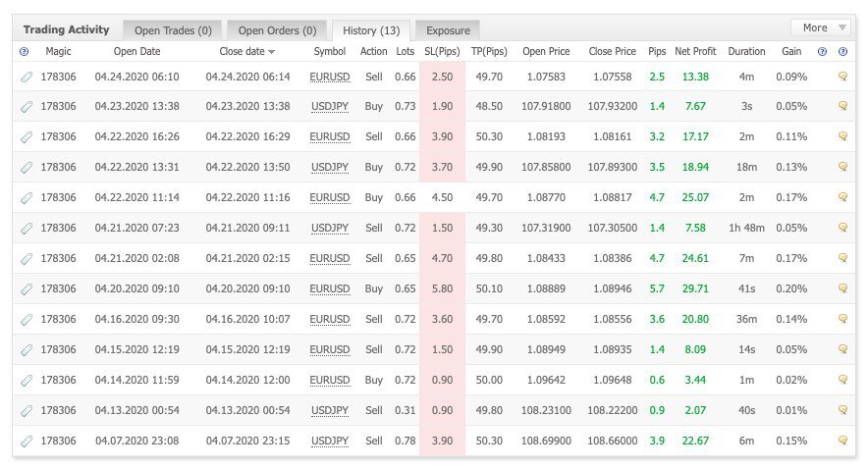Expand the More dropdown menu
This screenshot has height=469, width=868.
point(823,27)
